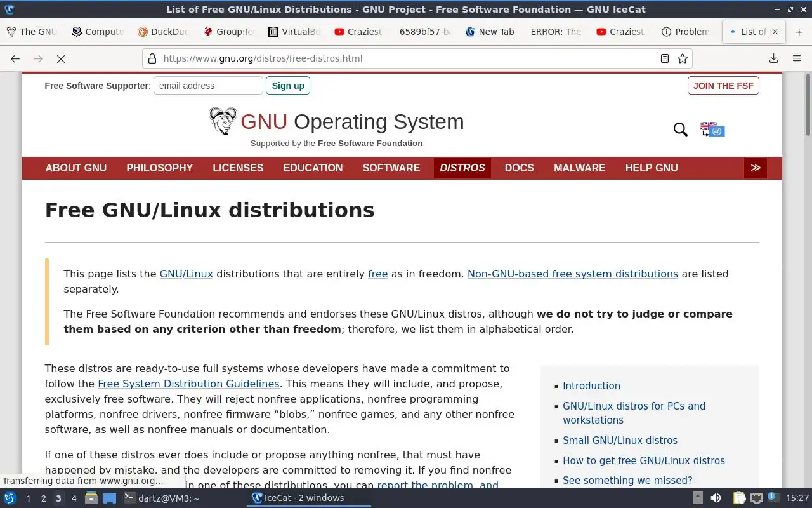Open the IceCat taskbar window group
This screenshot has height=508, width=812.
coord(309,498)
